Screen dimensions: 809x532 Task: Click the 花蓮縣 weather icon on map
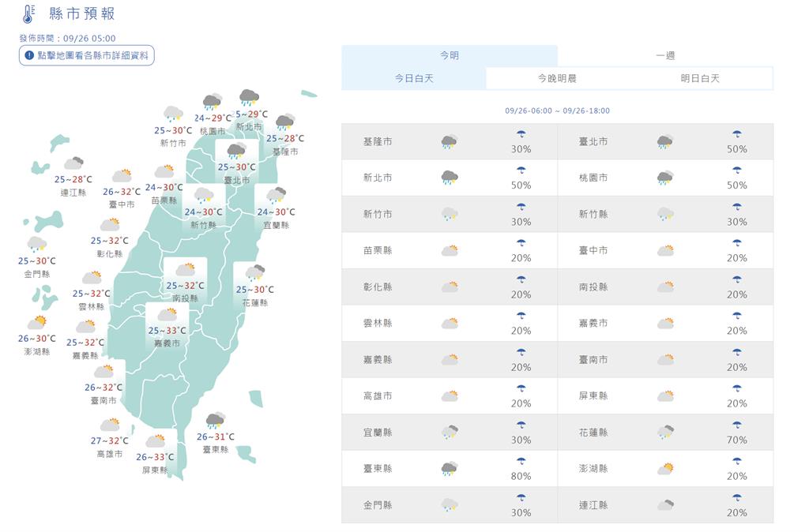255,272
